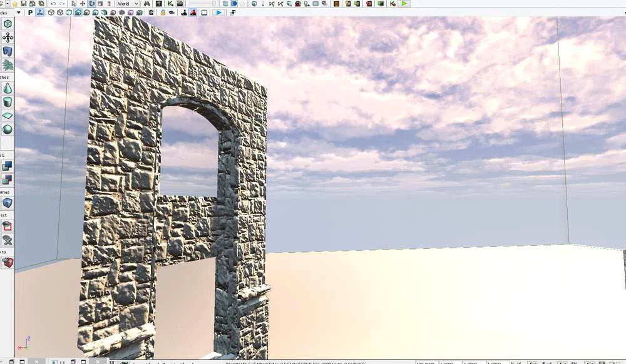
Task: Click the CSG Add button
Action: click(x=8, y=166)
